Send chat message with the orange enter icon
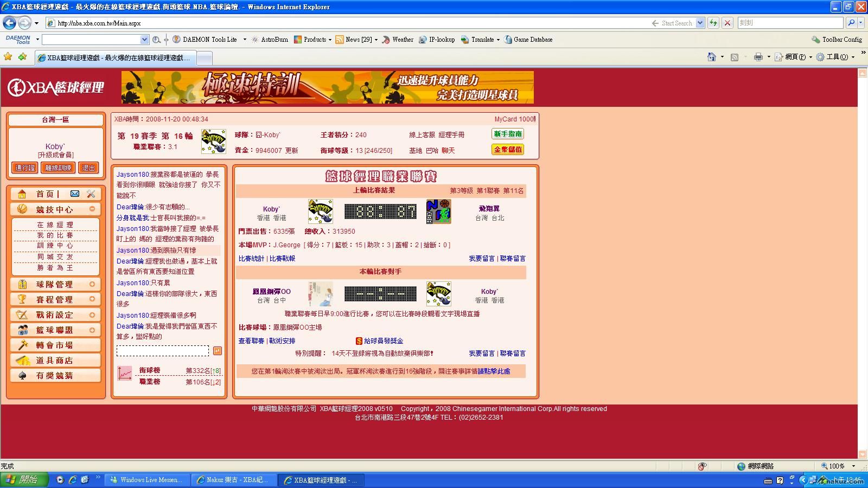Screen dimensions: 868x488 [x=218, y=351]
